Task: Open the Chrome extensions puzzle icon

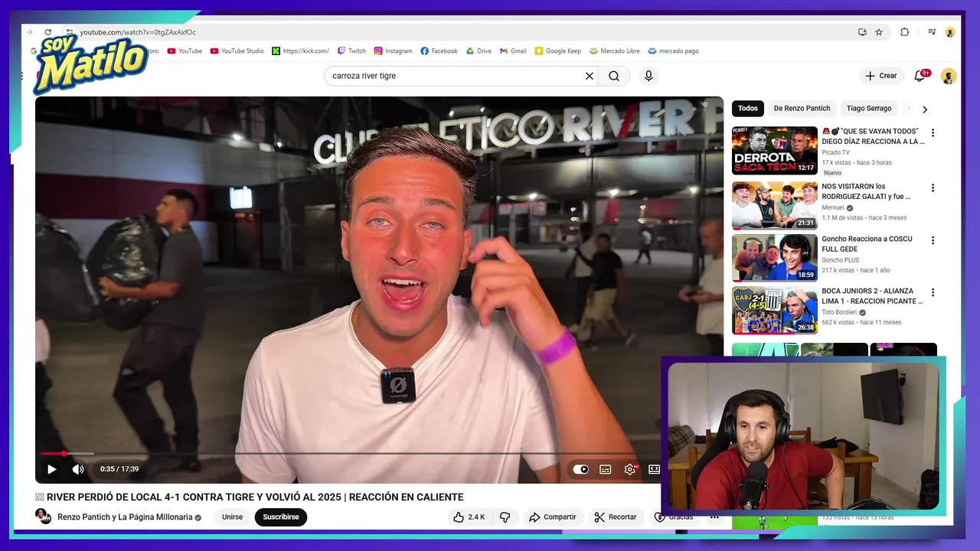Action: pos(904,32)
